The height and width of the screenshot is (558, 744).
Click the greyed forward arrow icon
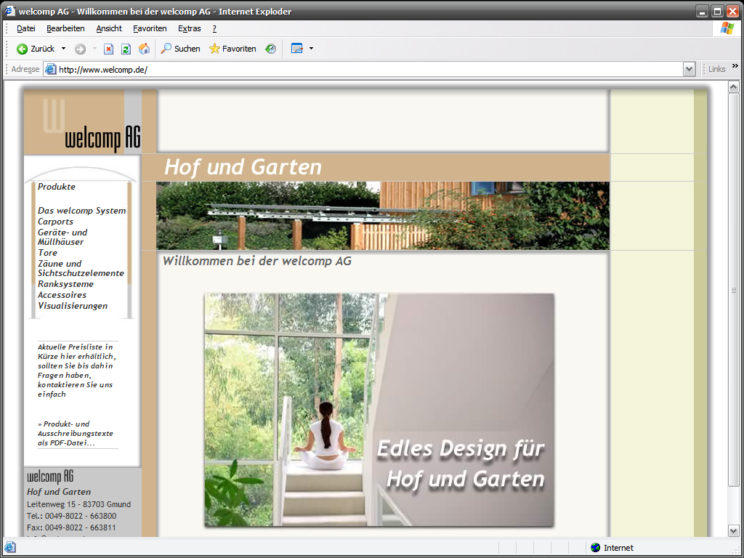click(x=80, y=49)
